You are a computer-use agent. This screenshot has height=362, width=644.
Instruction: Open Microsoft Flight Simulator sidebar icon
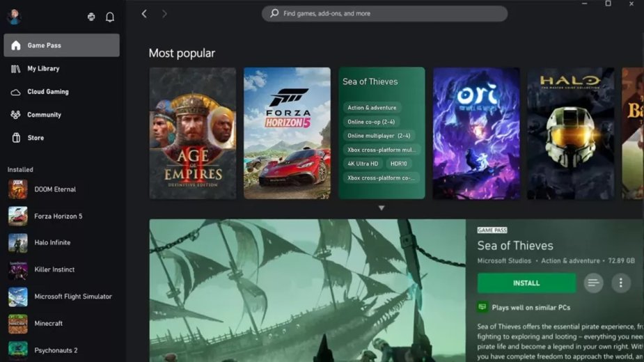(17, 297)
